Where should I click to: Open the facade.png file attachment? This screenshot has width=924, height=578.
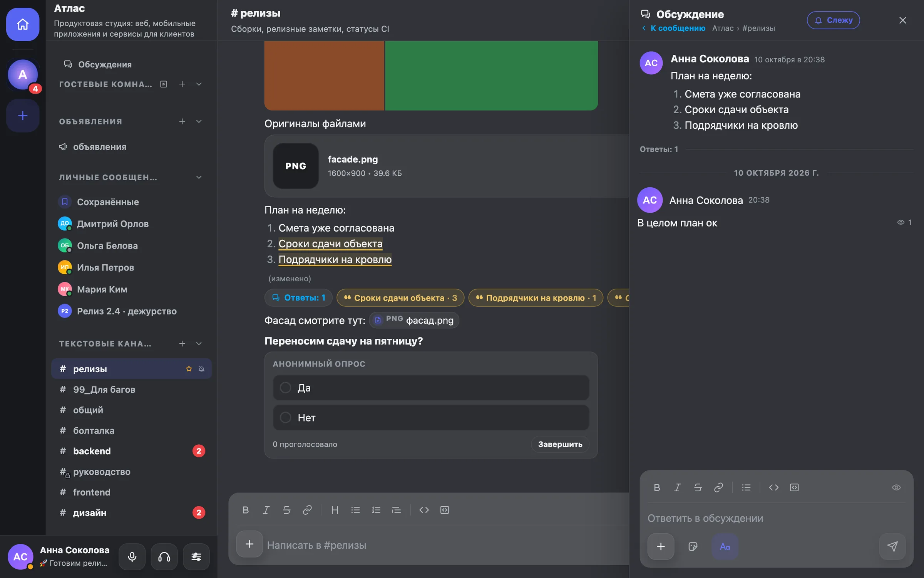click(447, 166)
